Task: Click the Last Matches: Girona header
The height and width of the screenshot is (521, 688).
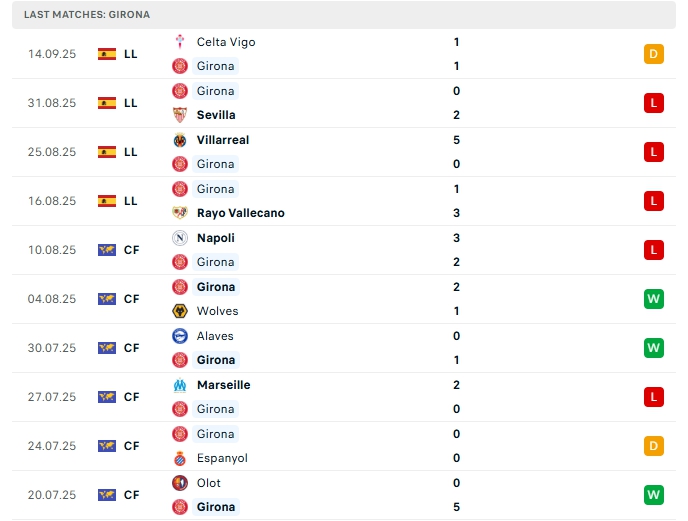Action: 87,14
